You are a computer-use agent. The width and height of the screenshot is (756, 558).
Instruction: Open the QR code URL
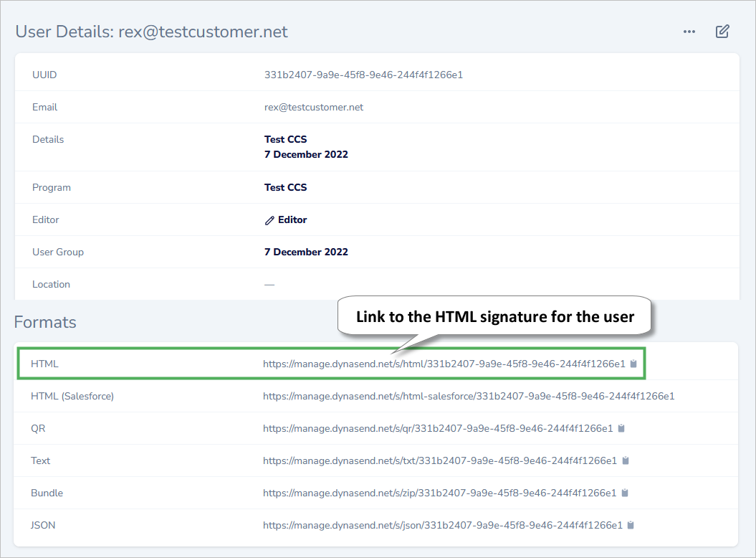coord(437,428)
